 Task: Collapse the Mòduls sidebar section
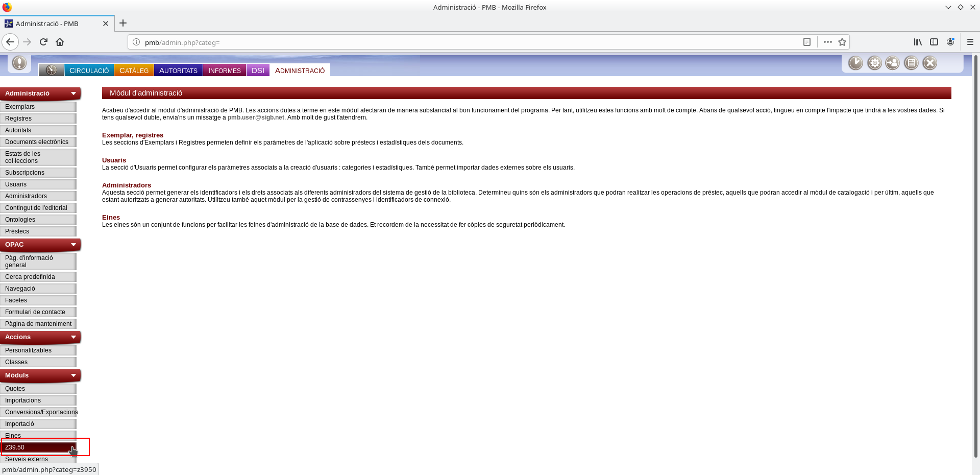(73, 375)
